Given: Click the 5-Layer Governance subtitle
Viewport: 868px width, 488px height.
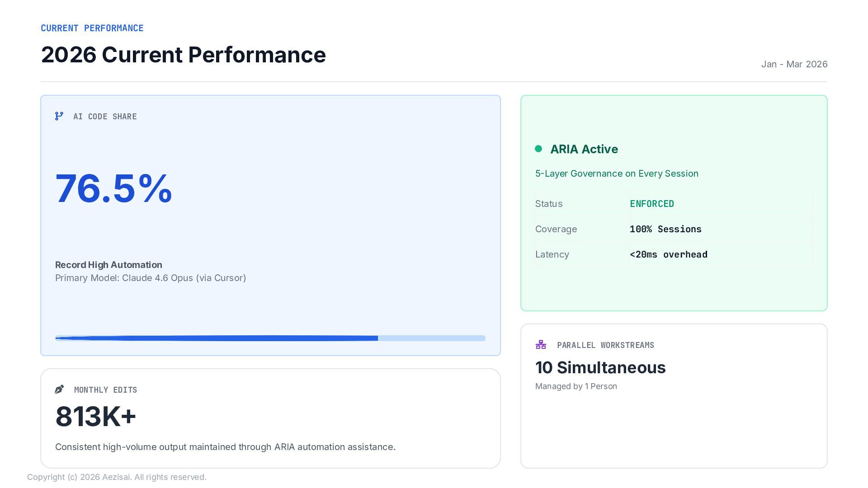Looking at the screenshot, I should [x=617, y=174].
